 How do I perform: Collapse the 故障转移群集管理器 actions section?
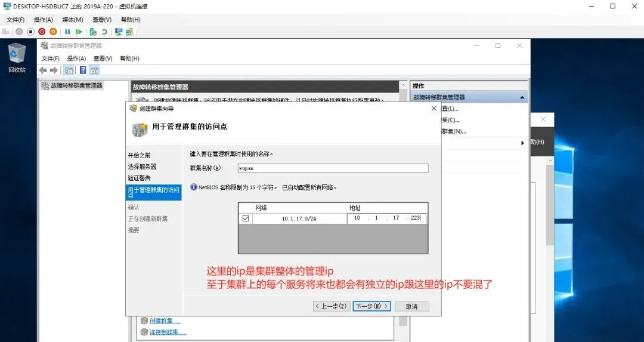pyautogui.click(x=522, y=97)
